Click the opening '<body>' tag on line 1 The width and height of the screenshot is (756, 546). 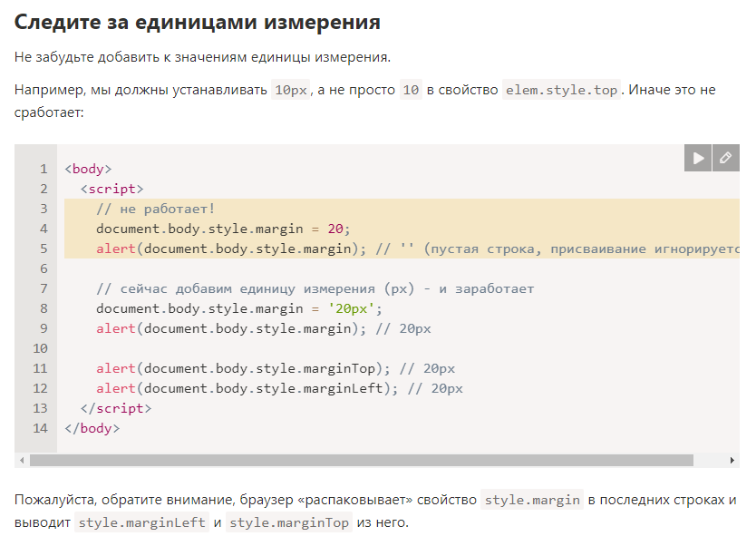tap(88, 169)
